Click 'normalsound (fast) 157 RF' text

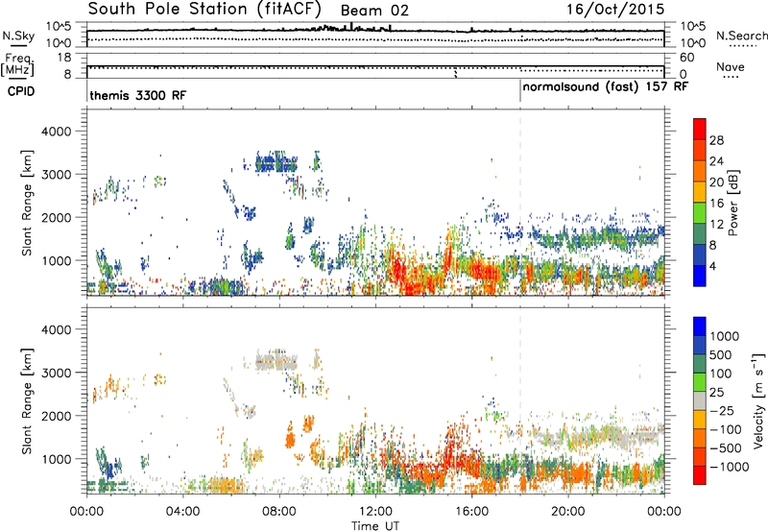pyautogui.click(x=606, y=87)
